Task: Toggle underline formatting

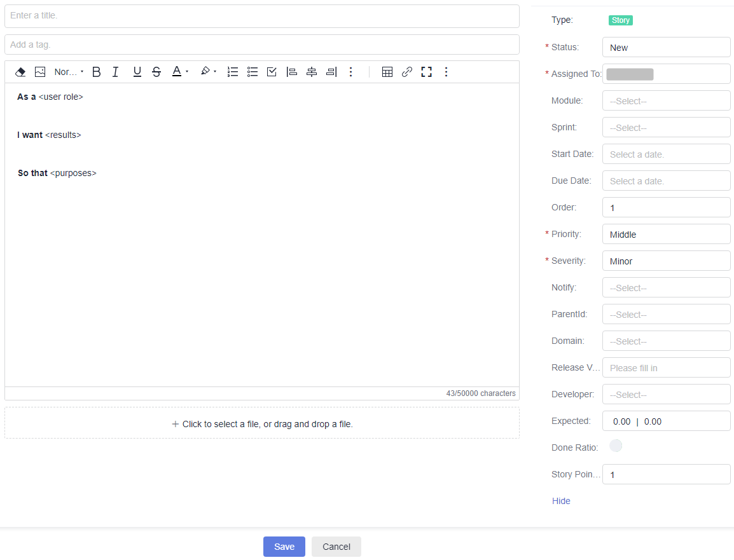Action: 137,72
